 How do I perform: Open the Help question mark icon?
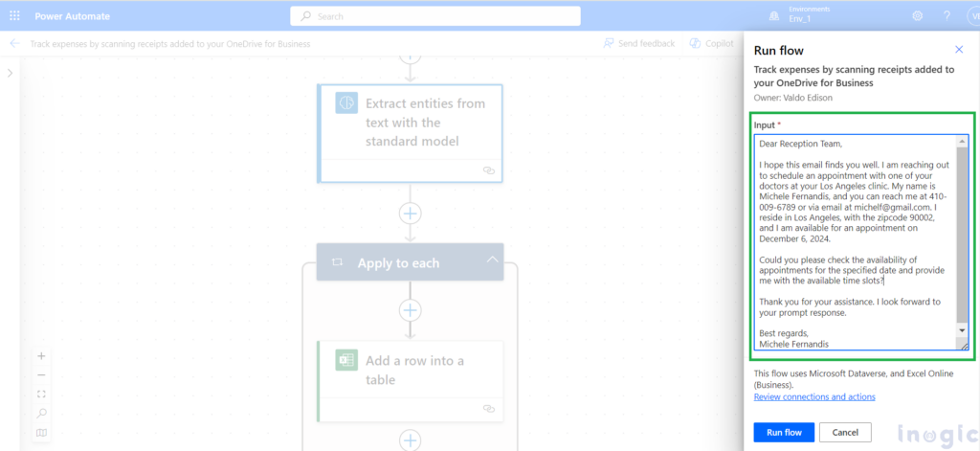pos(947,16)
